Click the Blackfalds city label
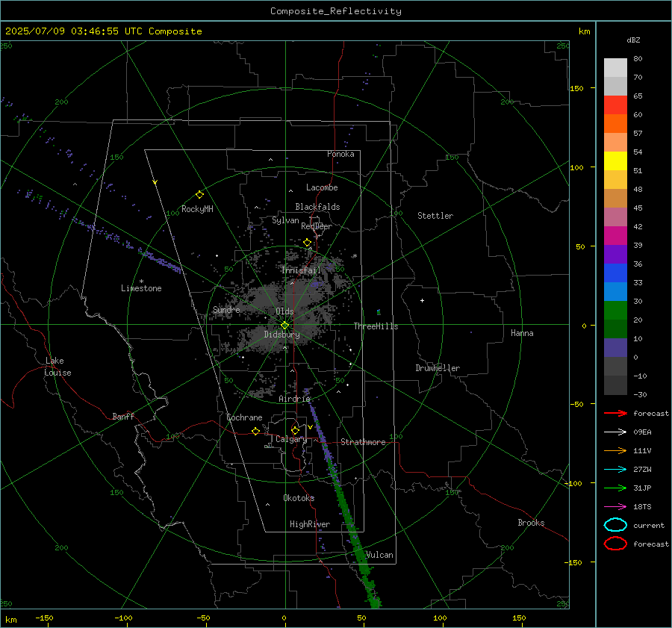Screen dimensions: 672x628 [317, 207]
